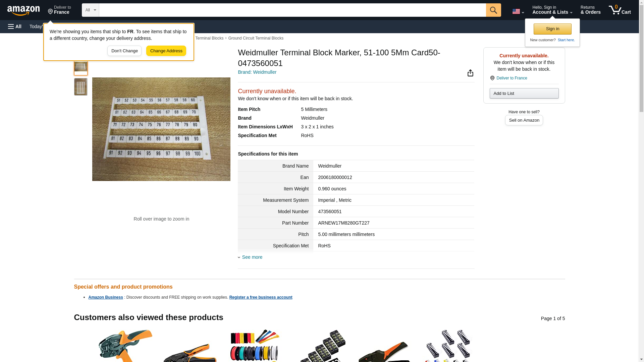Expand the See more specifications link

click(x=252, y=257)
